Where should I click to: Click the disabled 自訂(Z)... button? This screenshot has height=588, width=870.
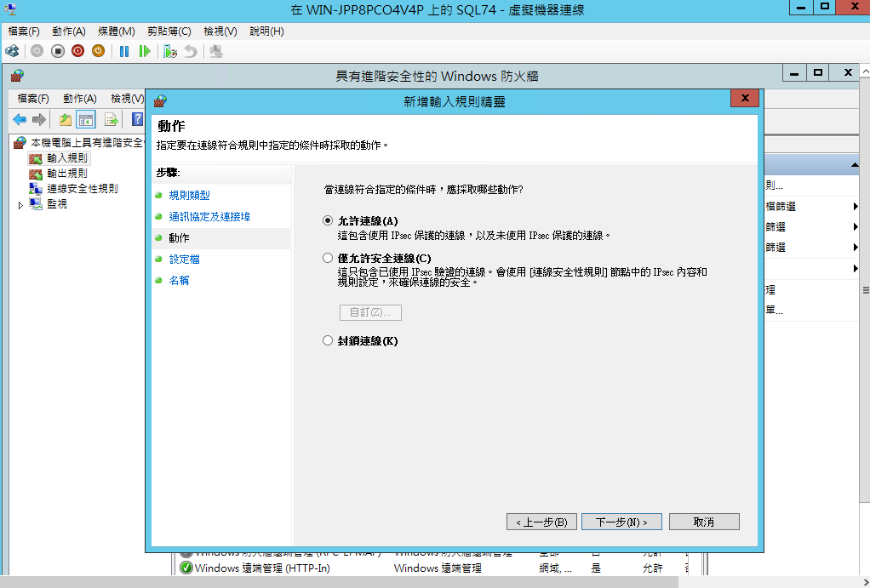[370, 312]
